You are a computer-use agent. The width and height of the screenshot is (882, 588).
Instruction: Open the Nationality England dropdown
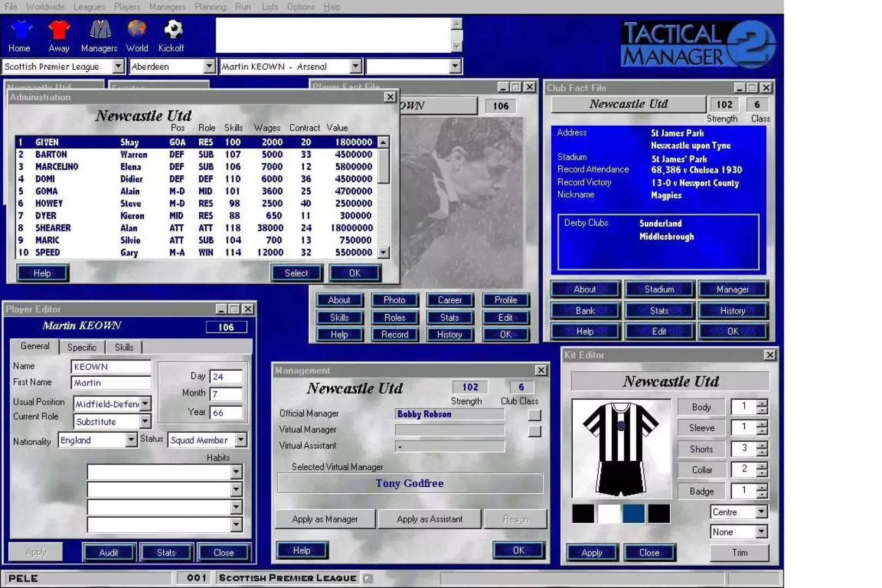click(x=131, y=440)
